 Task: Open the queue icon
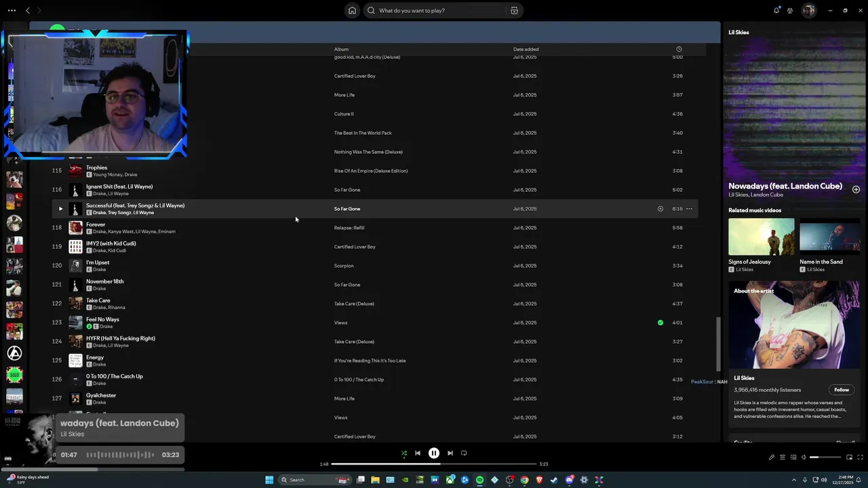point(782,457)
